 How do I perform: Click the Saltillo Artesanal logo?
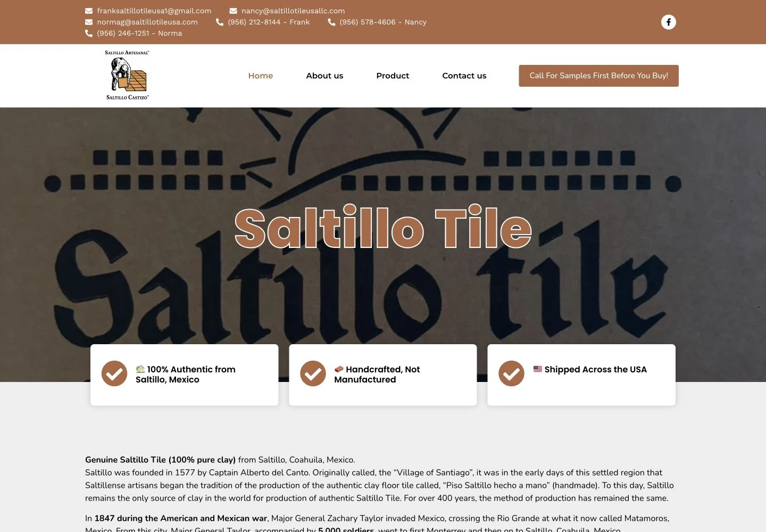(x=128, y=76)
